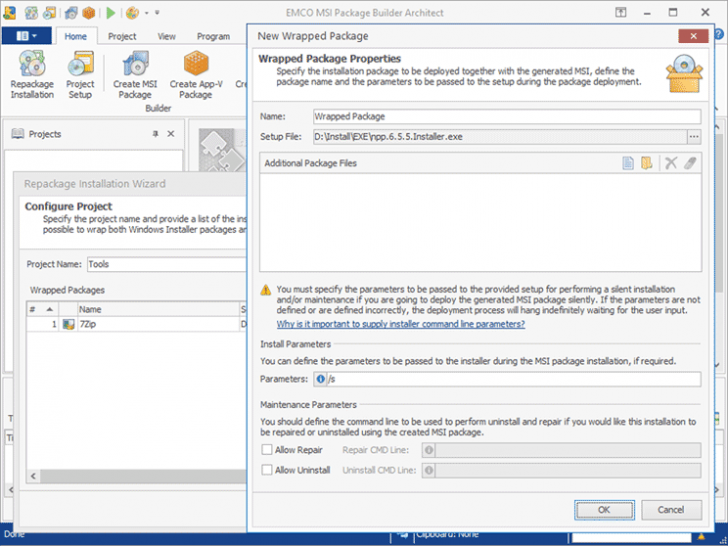
Task: Click the color palette skin icon in quick access toolbar
Action: (x=132, y=13)
